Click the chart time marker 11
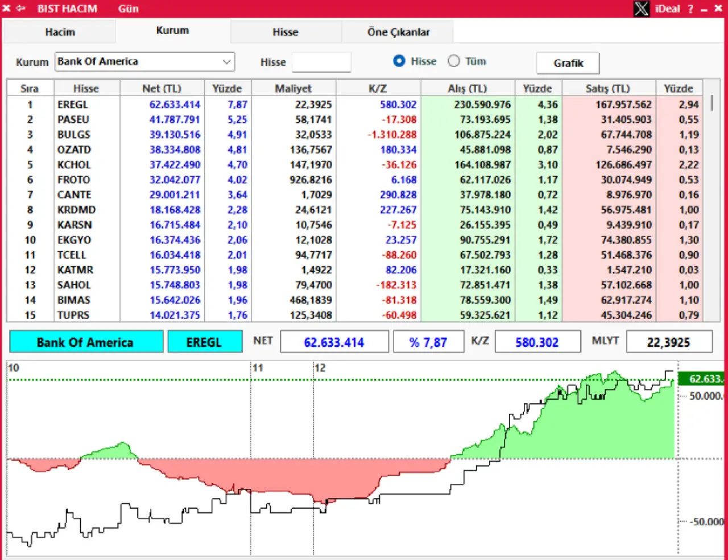The image size is (728, 560). tap(258, 368)
